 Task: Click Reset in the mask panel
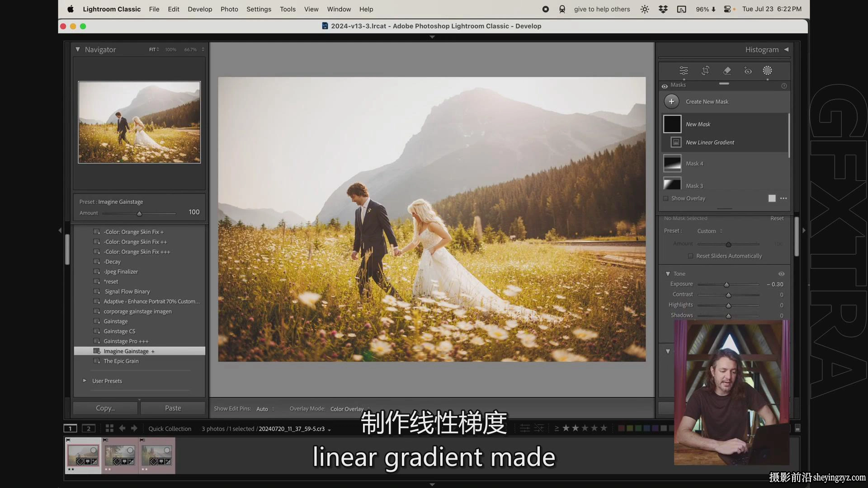[x=777, y=218]
